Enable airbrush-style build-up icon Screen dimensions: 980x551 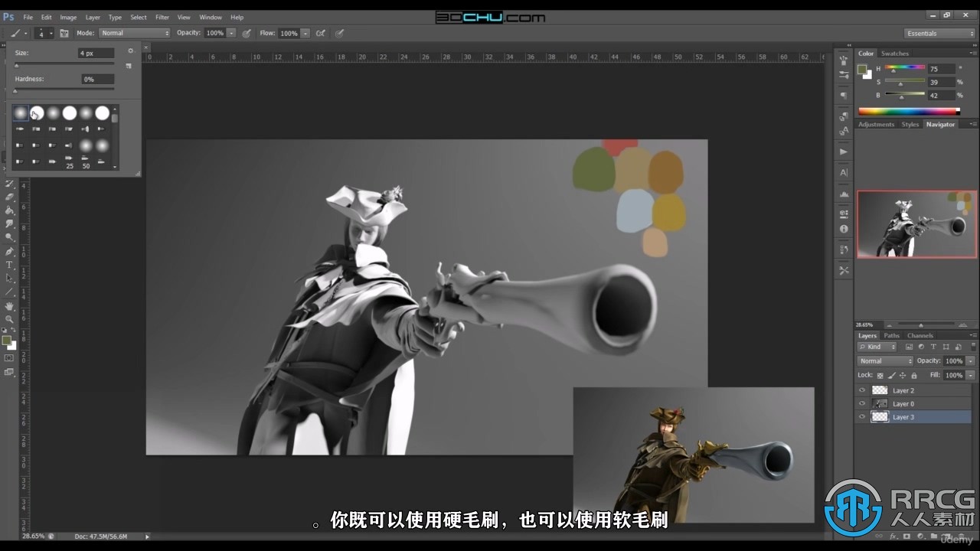click(x=321, y=34)
